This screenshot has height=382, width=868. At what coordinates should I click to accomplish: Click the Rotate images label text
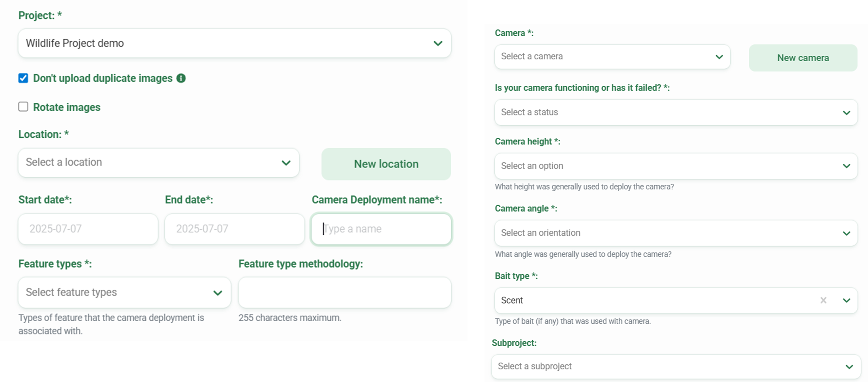click(67, 107)
